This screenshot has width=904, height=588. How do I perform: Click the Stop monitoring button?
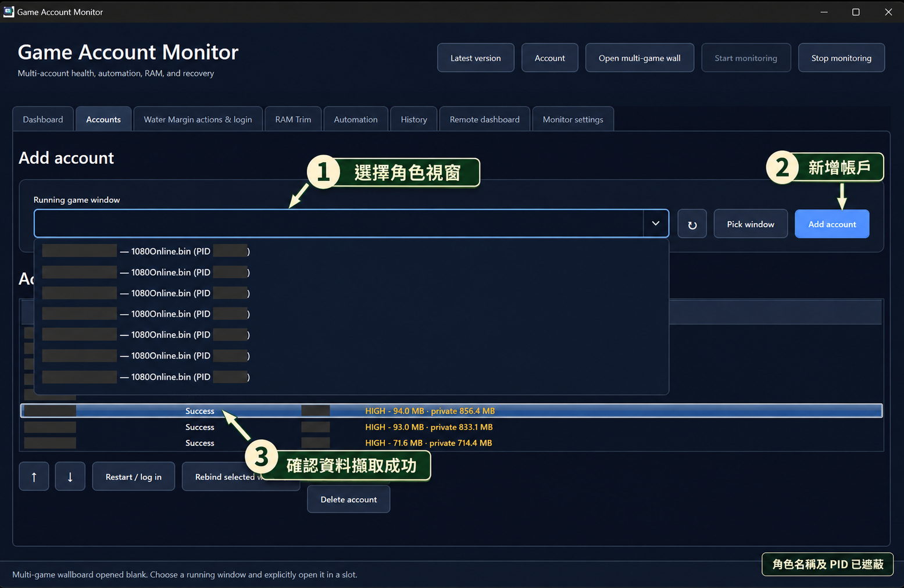click(841, 58)
